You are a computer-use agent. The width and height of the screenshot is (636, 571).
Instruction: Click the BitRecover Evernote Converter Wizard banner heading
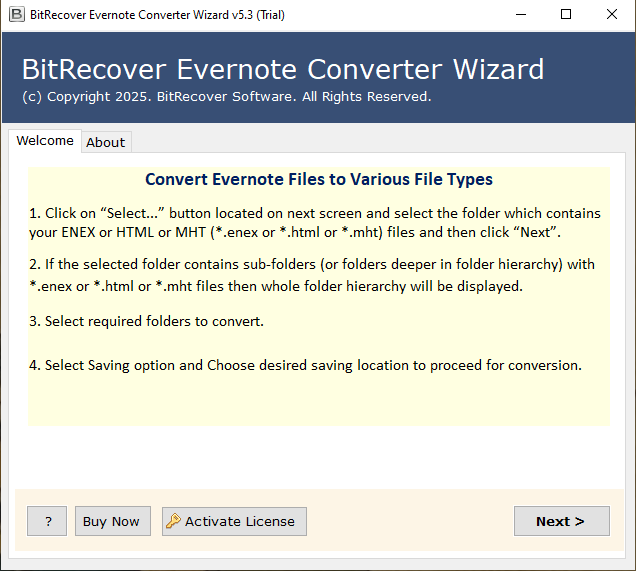[x=283, y=69]
